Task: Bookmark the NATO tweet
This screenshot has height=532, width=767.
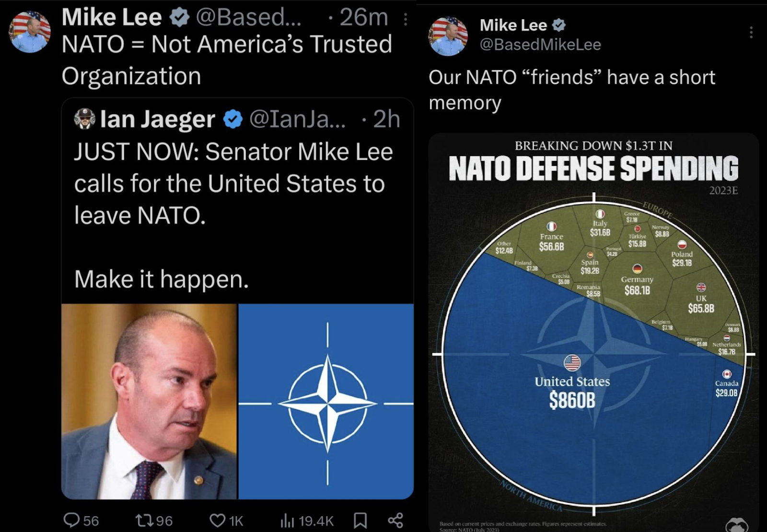Action: (360, 520)
